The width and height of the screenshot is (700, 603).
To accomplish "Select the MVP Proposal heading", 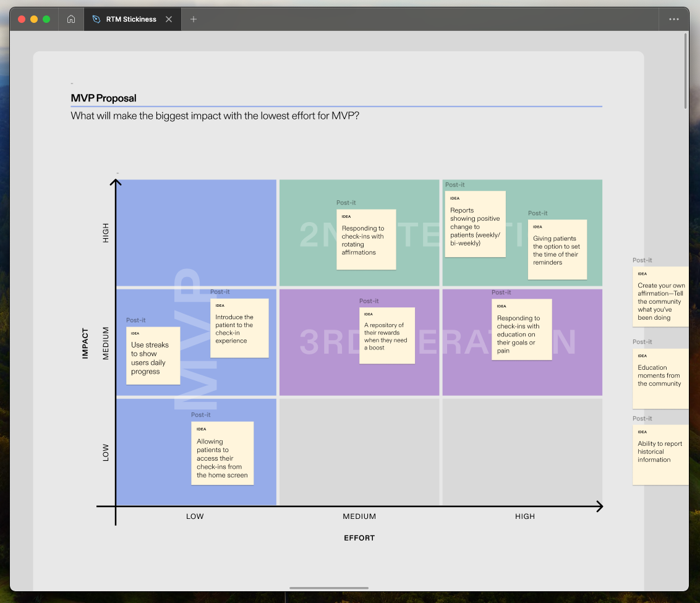I will point(104,98).
